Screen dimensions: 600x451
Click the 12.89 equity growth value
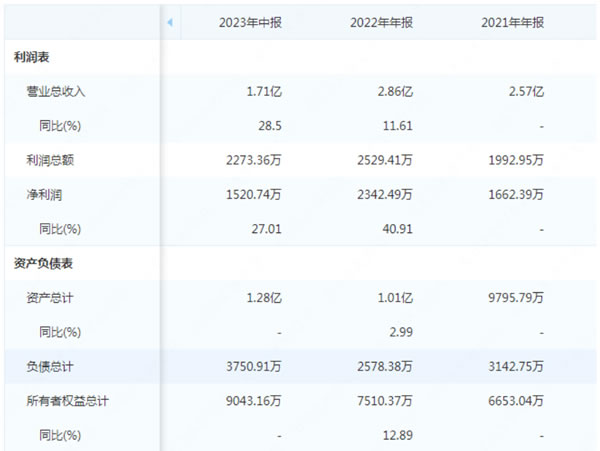click(x=397, y=435)
